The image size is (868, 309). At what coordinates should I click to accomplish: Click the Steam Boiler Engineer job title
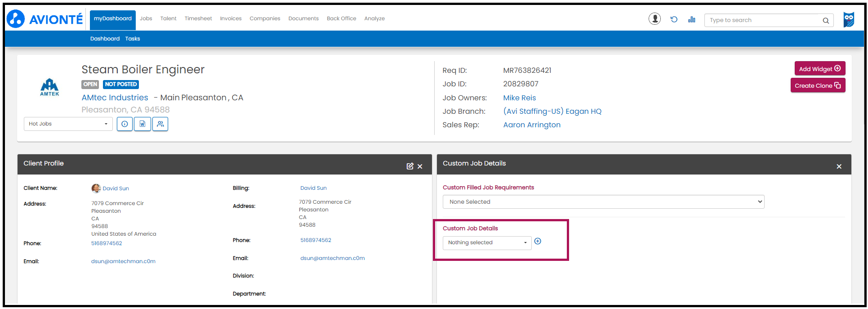click(x=143, y=70)
